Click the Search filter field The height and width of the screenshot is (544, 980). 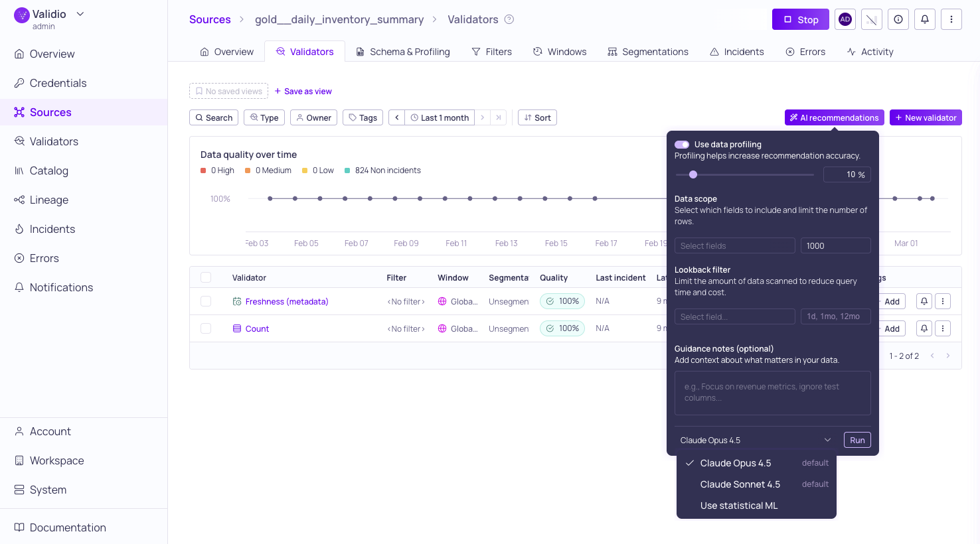214,117
